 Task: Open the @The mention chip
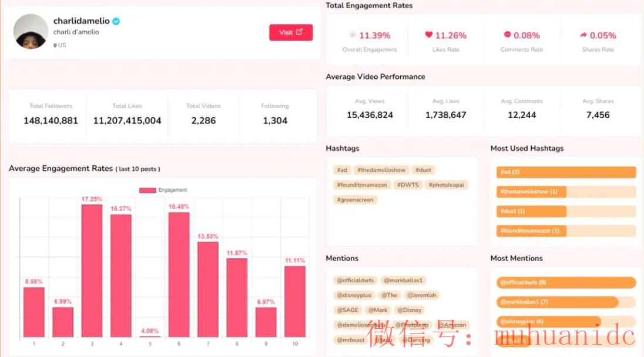click(390, 295)
